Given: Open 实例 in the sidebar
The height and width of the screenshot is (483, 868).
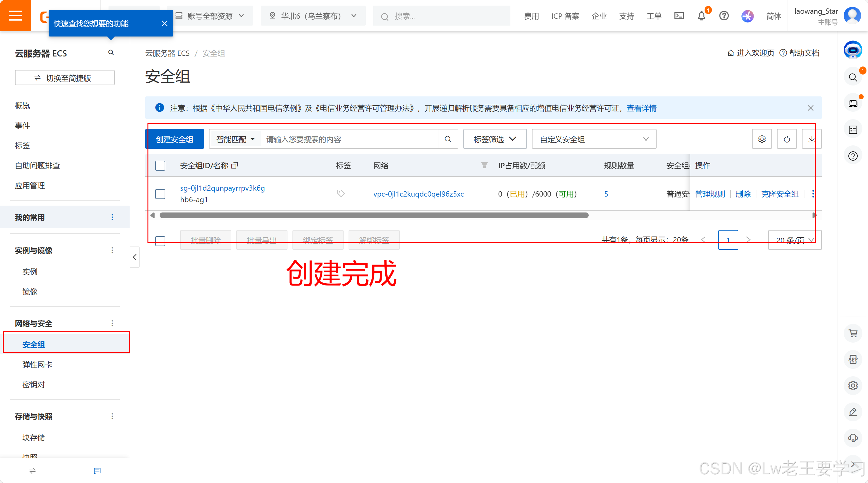Looking at the screenshot, I should [30, 271].
